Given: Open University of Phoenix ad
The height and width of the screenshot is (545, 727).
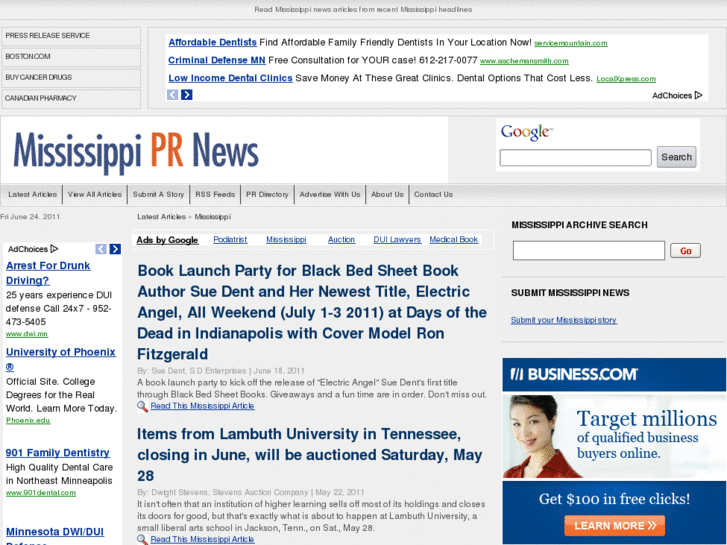Looking at the screenshot, I should tap(61, 359).
